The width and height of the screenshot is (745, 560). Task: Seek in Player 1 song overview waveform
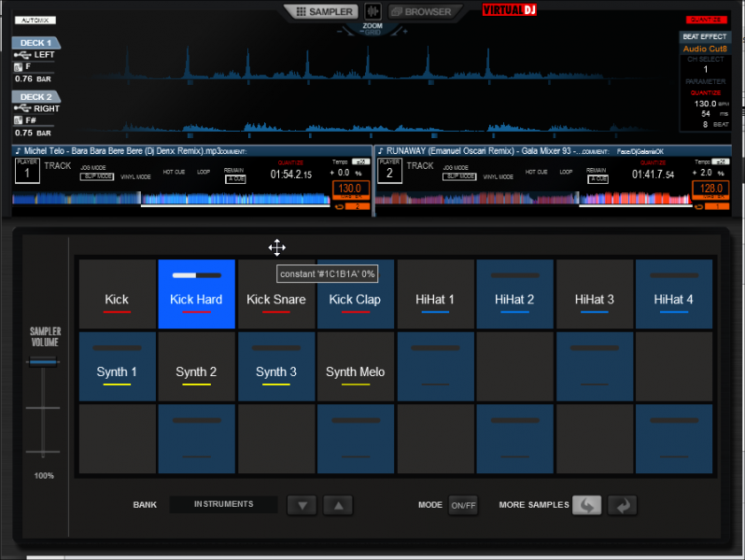(171, 199)
